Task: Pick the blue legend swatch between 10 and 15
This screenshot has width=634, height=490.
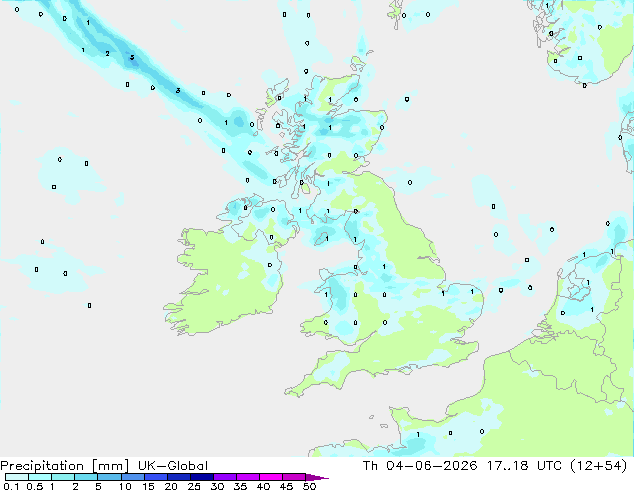Action: point(132,477)
